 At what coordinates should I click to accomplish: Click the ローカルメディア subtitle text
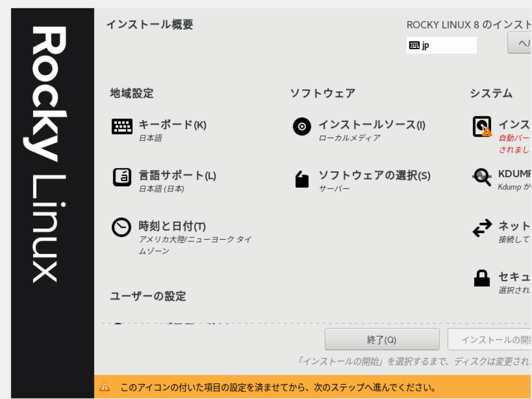(349, 138)
